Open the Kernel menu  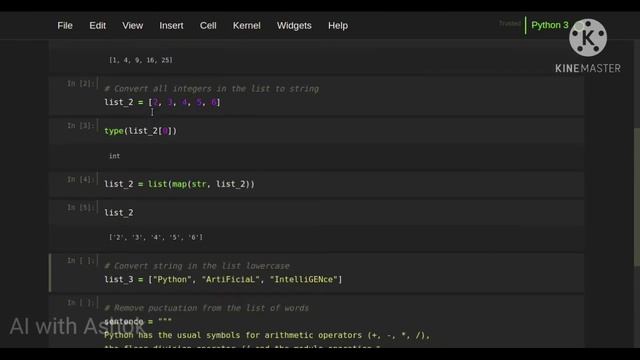[247, 25]
